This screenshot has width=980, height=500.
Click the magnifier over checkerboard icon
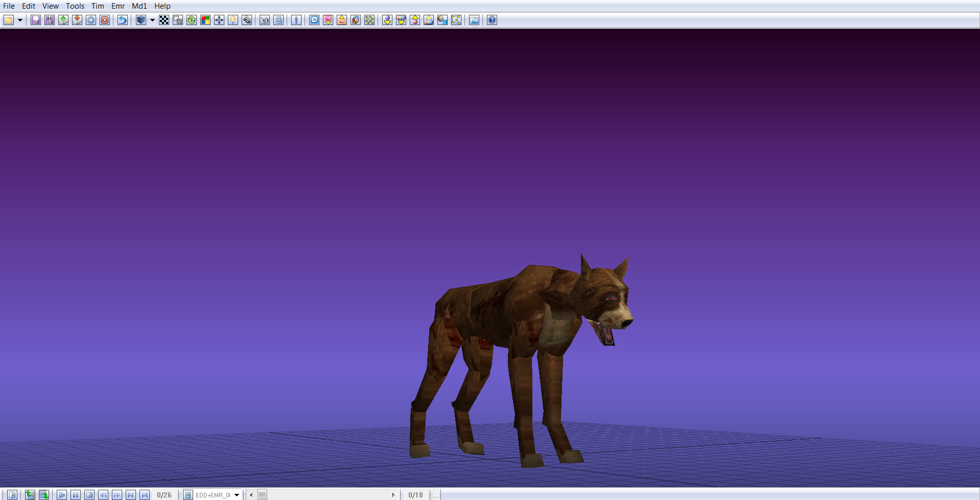369,20
